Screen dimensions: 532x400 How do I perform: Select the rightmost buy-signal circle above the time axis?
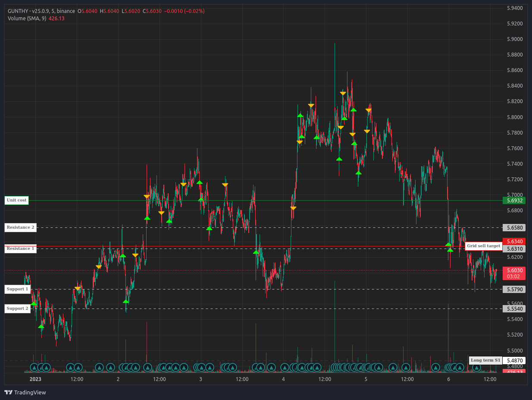476,368
